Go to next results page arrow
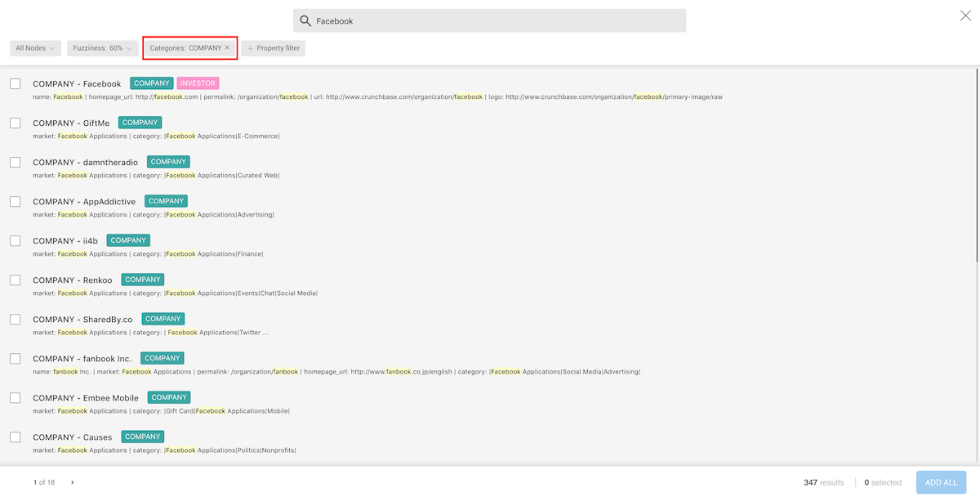Image resolution: width=980 pixels, height=497 pixels. [x=72, y=482]
